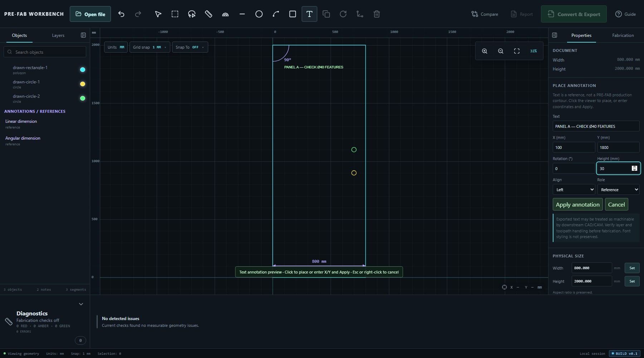This screenshot has width=644, height=358.
Task: Select the pointer selection tool
Action: click(158, 14)
